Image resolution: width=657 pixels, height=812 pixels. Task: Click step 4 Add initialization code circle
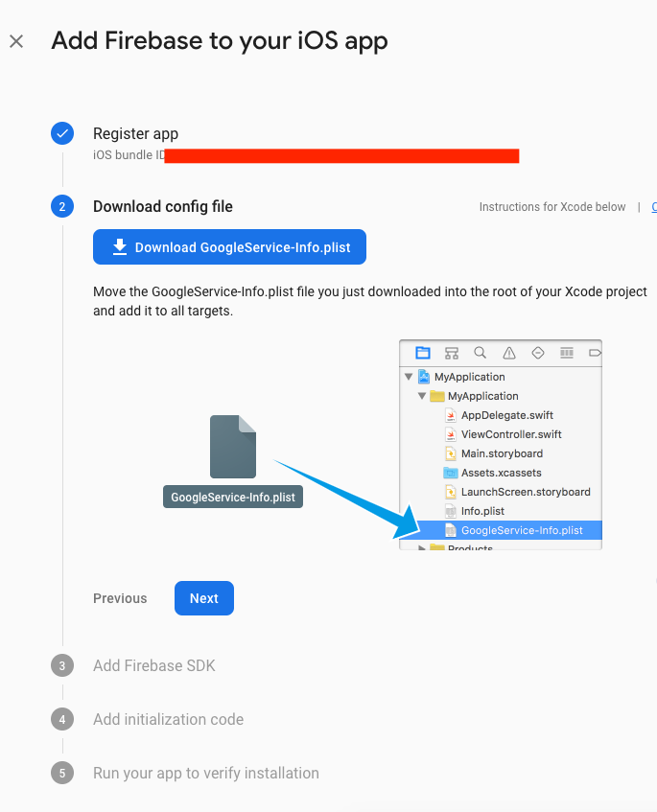click(x=62, y=719)
